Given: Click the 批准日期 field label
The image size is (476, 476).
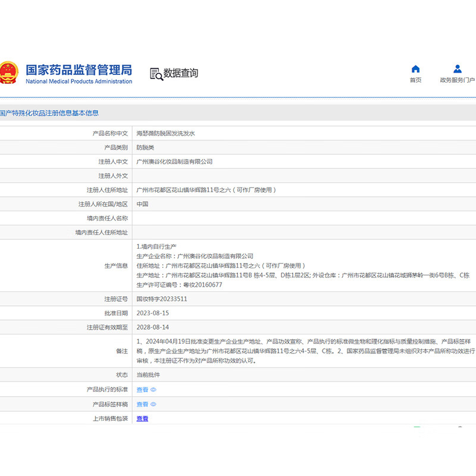Looking at the screenshot, I should 116,313.
